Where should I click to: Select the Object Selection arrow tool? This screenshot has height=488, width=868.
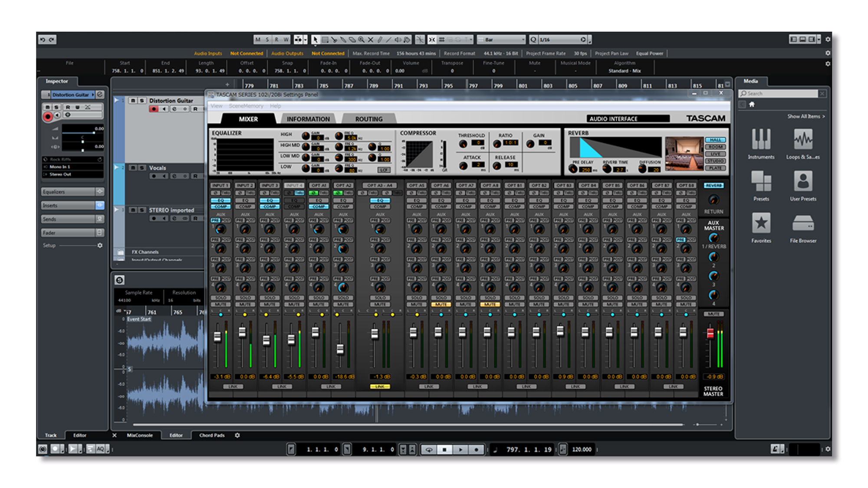[x=316, y=39]
